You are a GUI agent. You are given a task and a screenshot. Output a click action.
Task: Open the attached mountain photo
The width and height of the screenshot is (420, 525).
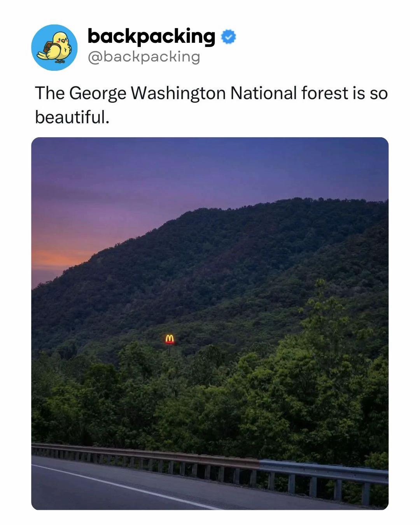point(210,324)
